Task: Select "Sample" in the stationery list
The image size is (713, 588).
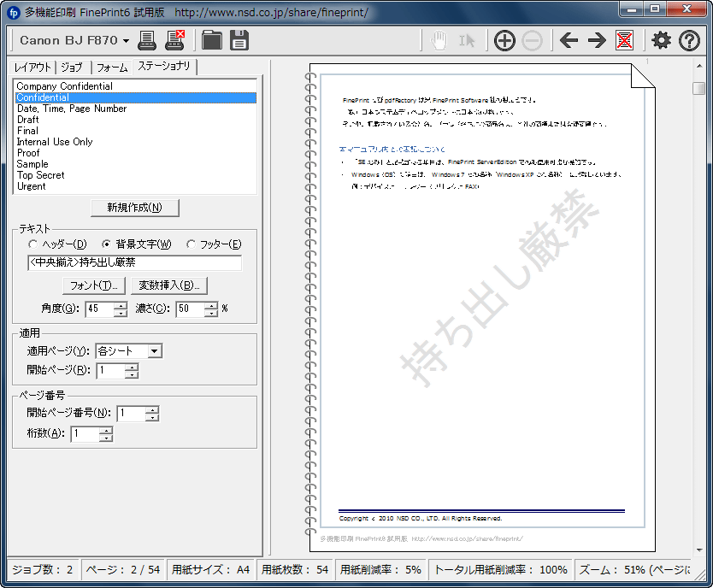Action: click(x=136, y=164)
